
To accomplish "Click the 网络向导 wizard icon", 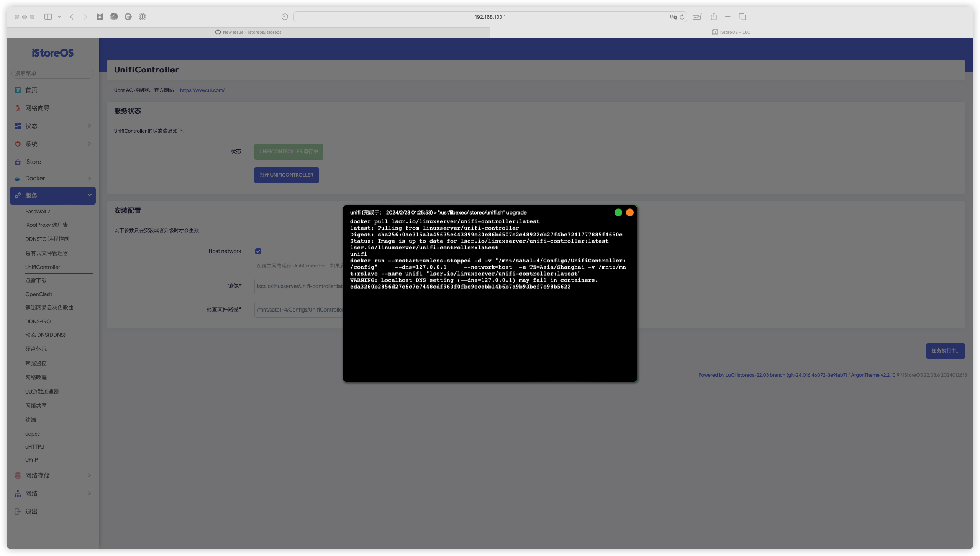I will tap(18, 108).
